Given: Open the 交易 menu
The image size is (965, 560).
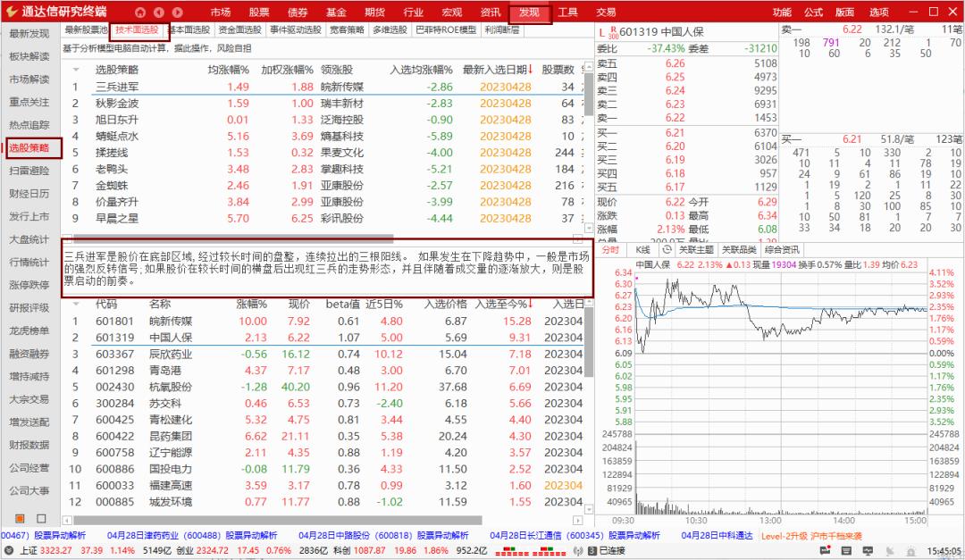Looking at the screenshot, I should click(x=606, y=12).
